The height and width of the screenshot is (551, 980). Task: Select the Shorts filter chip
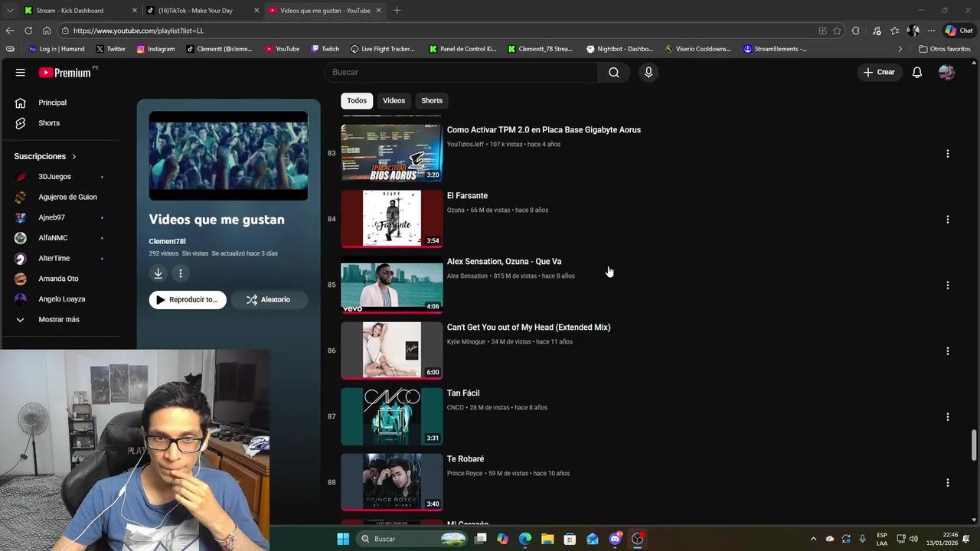pyautogui.click(x=432, y=101)
